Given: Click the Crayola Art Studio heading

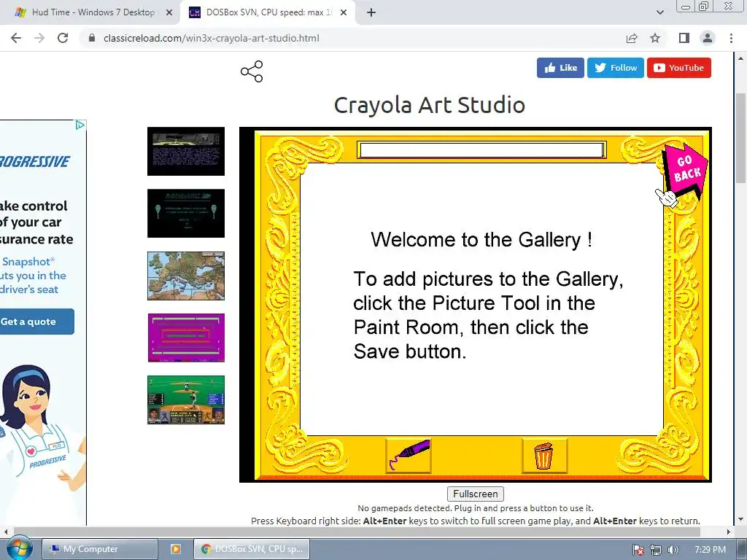Looking at the screenshot, I should (x=429, y=105).
